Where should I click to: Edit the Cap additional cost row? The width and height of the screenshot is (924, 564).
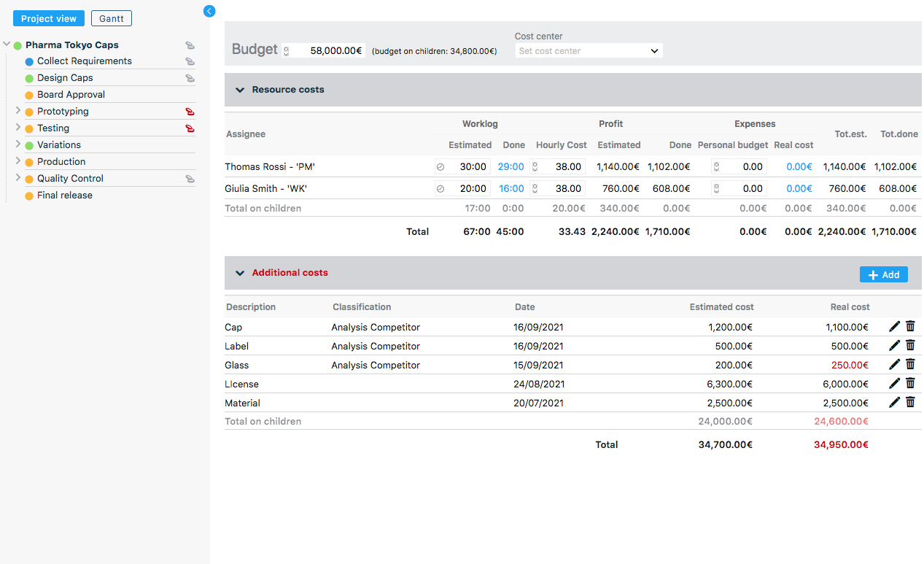pyautogui.click(x=895, y=327)
